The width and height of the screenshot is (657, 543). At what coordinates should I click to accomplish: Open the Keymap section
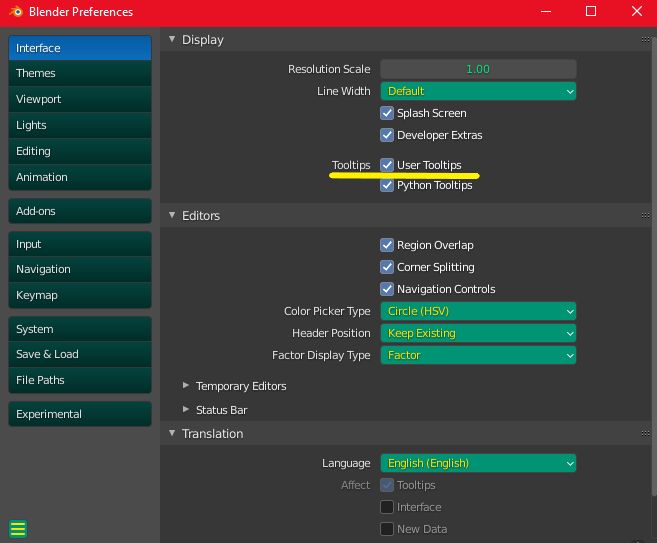(80, 295)
